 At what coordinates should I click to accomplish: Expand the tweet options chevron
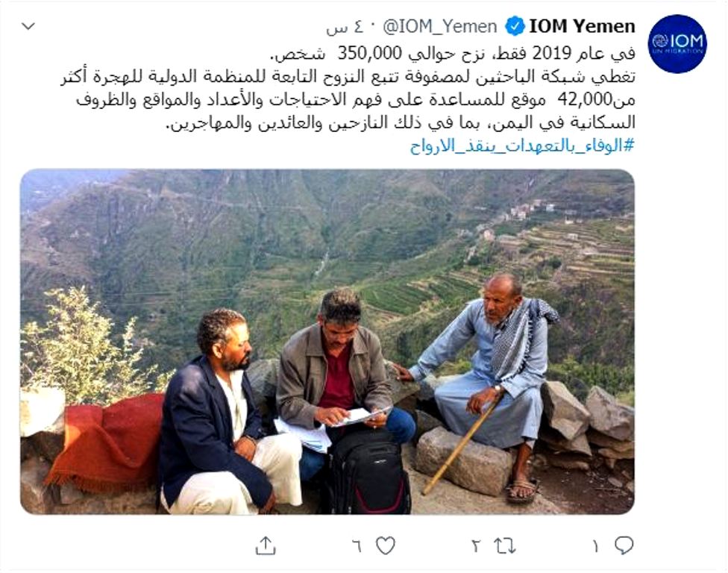pos(29,26)
